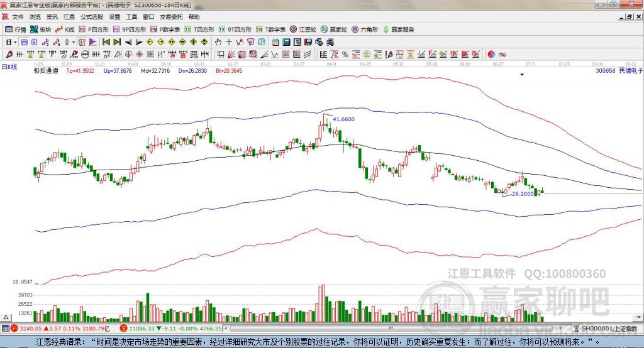Screen dimensions: 644x348
Task: Click the flag marker icon
Action: click(x=93, y=42)
